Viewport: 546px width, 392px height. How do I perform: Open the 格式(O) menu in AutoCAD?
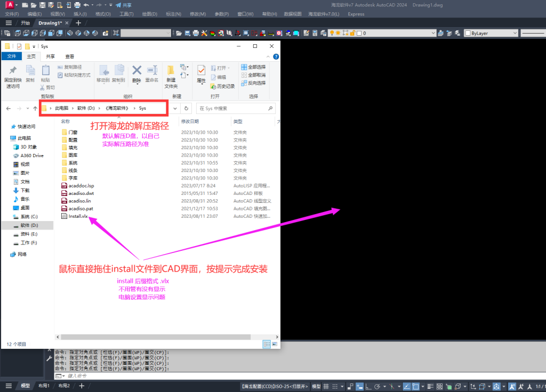(103, 14)
